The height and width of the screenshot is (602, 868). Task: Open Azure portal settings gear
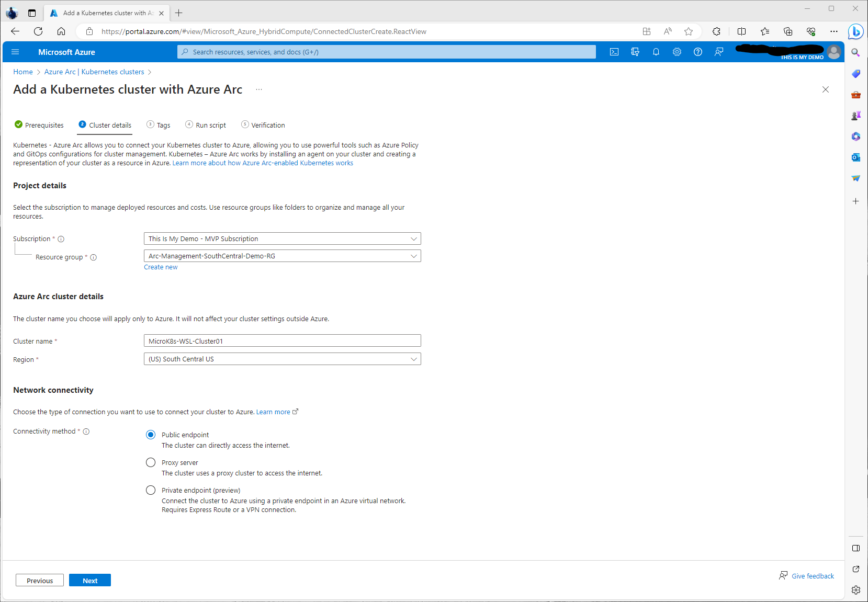tap(677, 52)
